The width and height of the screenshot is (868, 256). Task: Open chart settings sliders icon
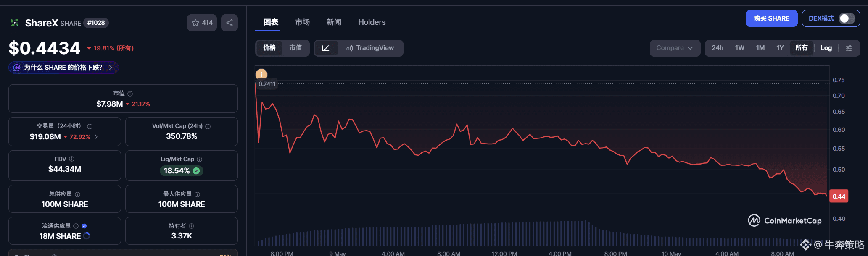coord(849,48)
